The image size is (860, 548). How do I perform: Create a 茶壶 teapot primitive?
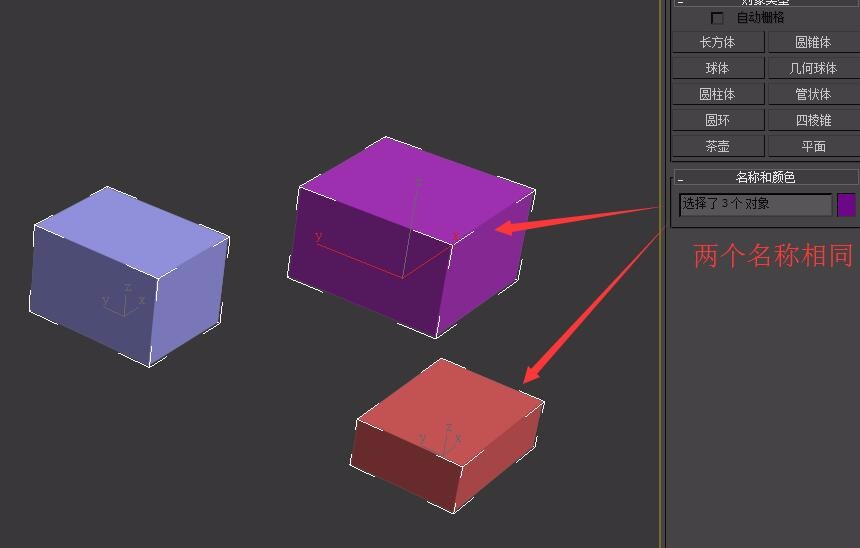tap(717, 146)
